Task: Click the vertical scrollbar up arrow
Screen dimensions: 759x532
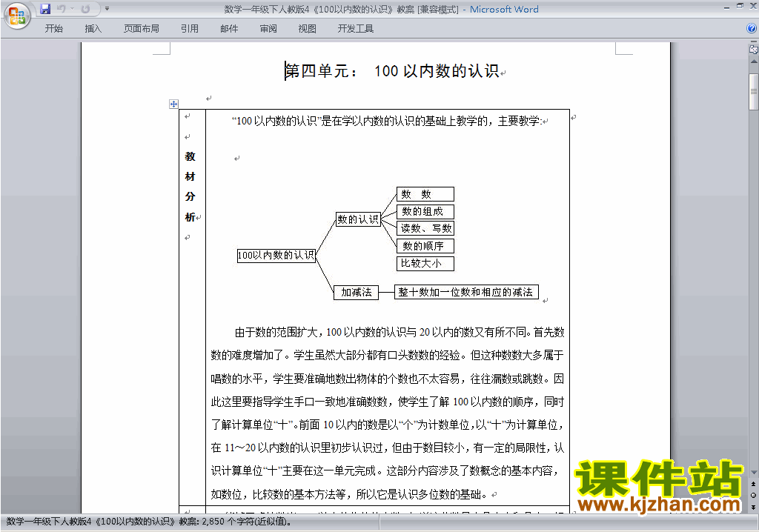Action: coord(754,62)
